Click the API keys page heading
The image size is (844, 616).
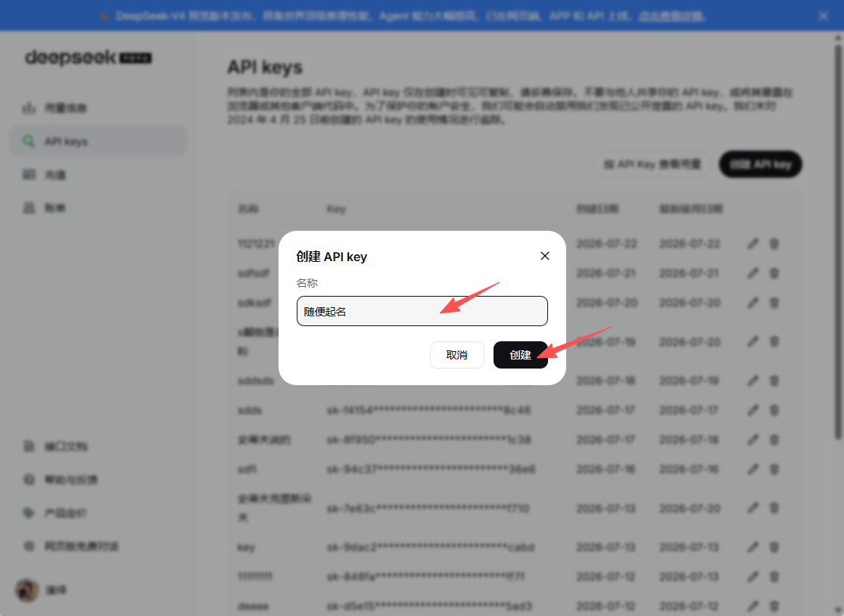tap(265, 67)
